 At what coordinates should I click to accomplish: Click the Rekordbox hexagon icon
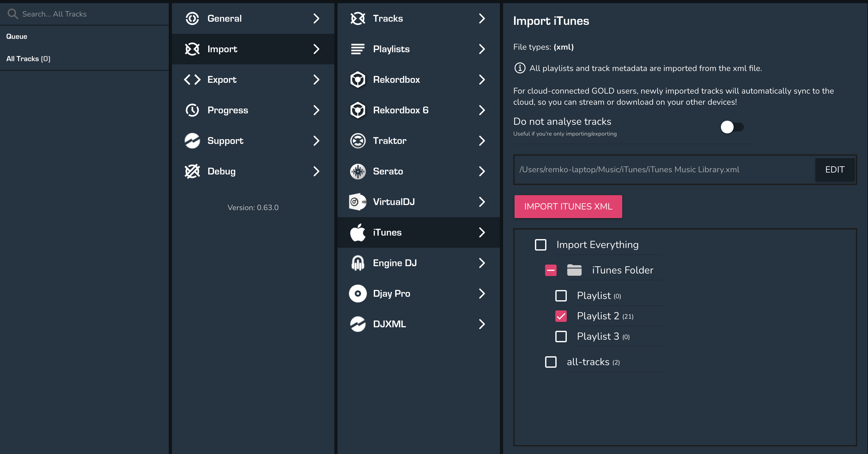[x=358, y=80]
